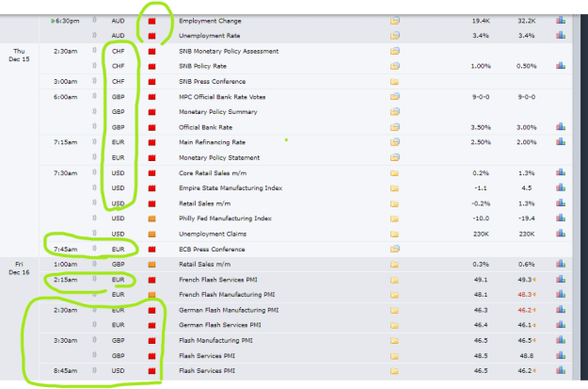The image size is (588, 389).
Task: Open detail folder for GBP Flash Manufacturing PMI
Action: tap(394, 341)
